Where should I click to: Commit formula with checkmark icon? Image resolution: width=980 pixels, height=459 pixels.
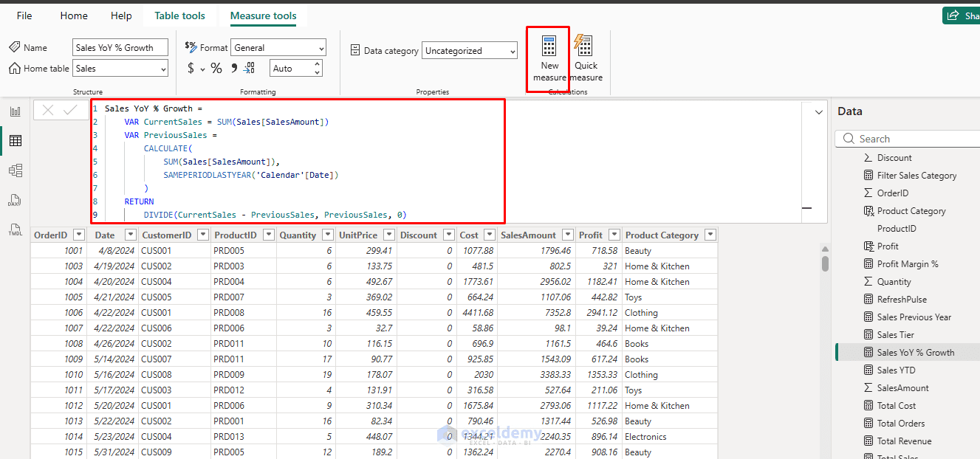71,110
